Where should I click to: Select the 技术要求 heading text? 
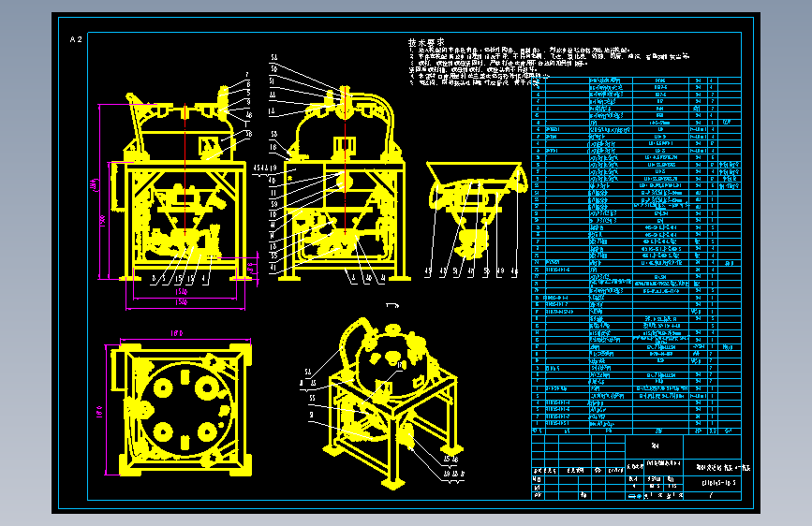coord(426,42)
